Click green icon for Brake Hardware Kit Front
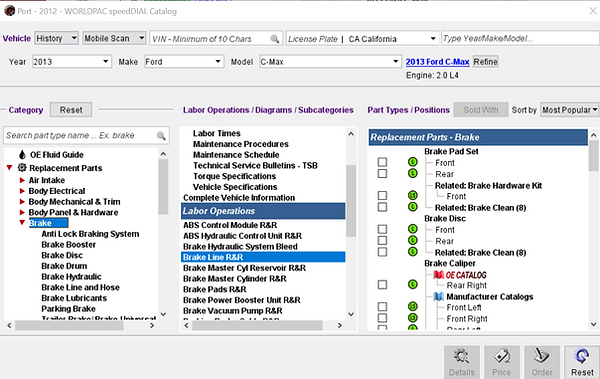The width and height of the screenshot is (600, 379). point(412,196)
